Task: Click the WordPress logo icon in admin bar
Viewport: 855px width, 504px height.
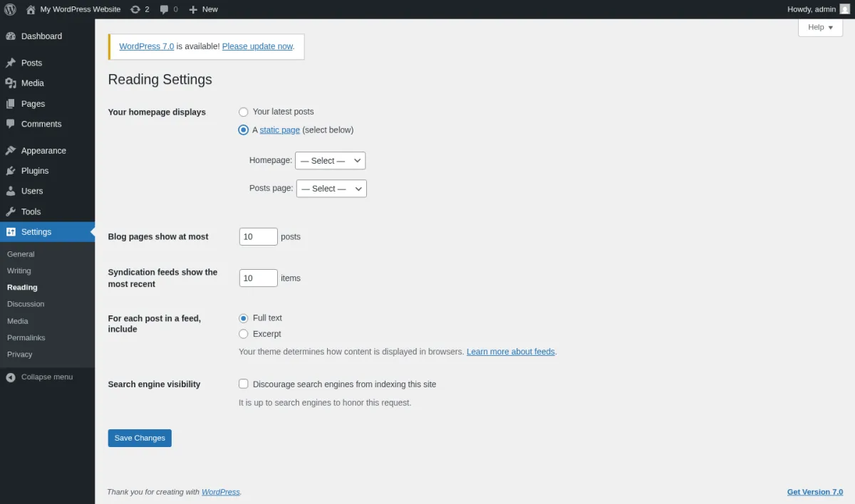Action: (10, 9)
